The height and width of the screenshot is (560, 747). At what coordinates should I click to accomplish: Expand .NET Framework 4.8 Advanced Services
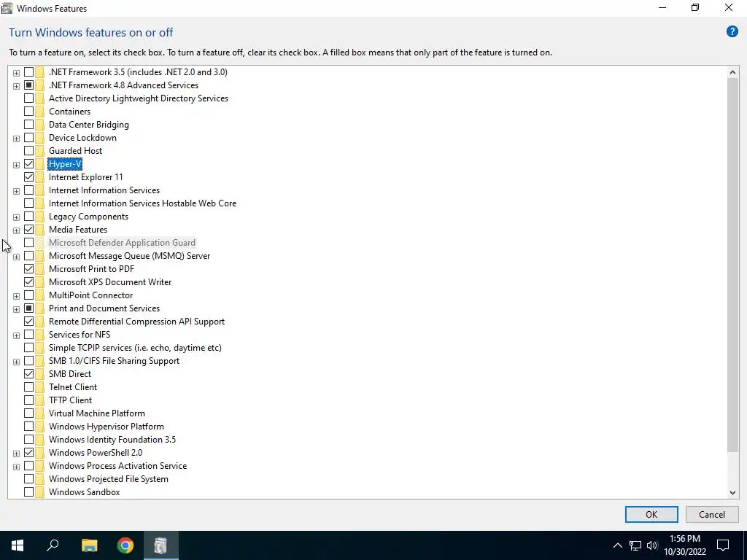click(x=16, y=86)
